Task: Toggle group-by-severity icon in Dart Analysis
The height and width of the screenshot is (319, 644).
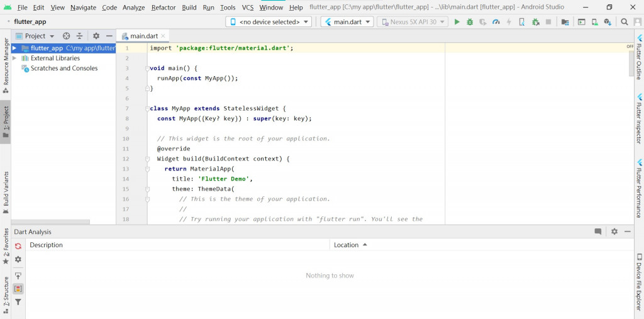Action: [18, 289]
